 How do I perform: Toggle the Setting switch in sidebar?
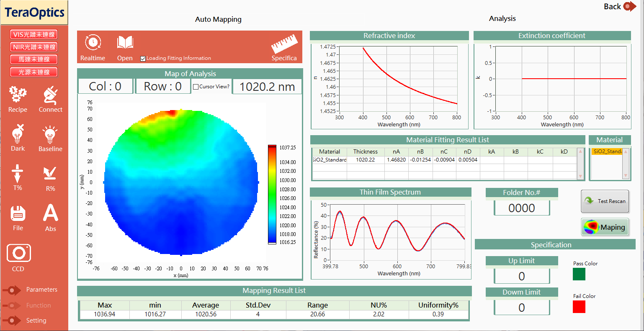(x=12, y=321)
